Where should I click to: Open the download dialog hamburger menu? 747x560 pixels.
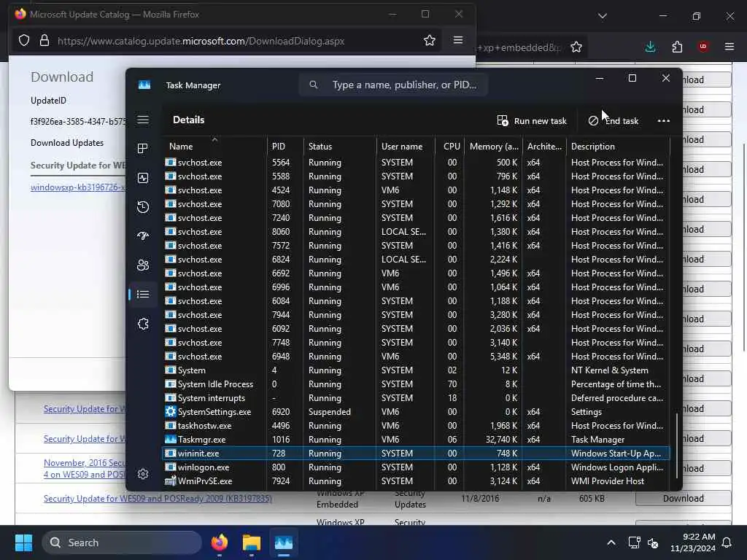pyautogui.click(x=458, y=41)
